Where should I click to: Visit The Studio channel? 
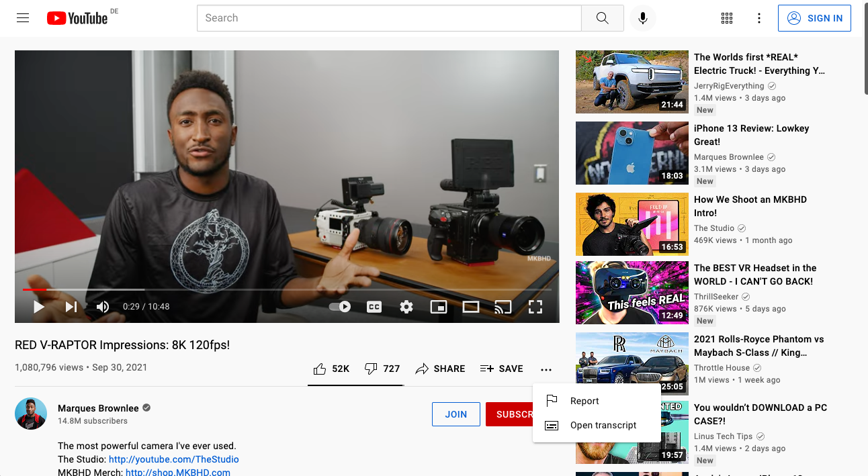714,228
